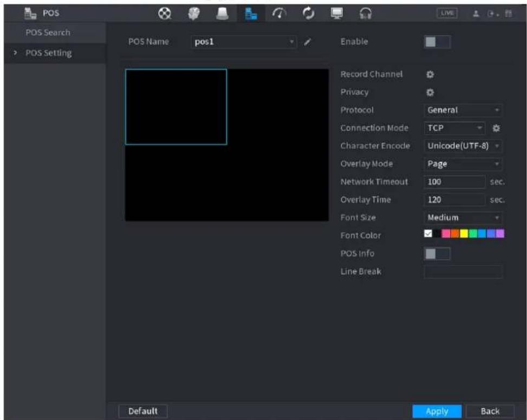Open Connection Mode settings gear
Image resolution: width=527 pixels, height=420 pixels.
(x=496, y=128)
